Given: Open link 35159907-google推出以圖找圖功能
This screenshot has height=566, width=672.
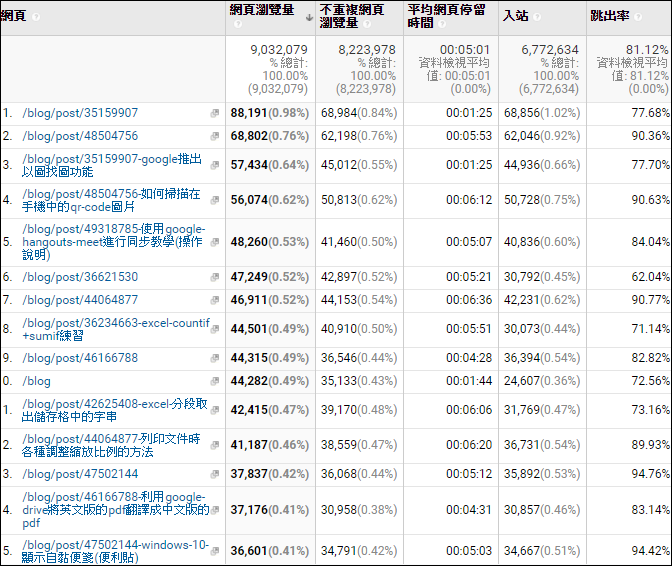Looking at the screenshot, I should pos(112,165).
